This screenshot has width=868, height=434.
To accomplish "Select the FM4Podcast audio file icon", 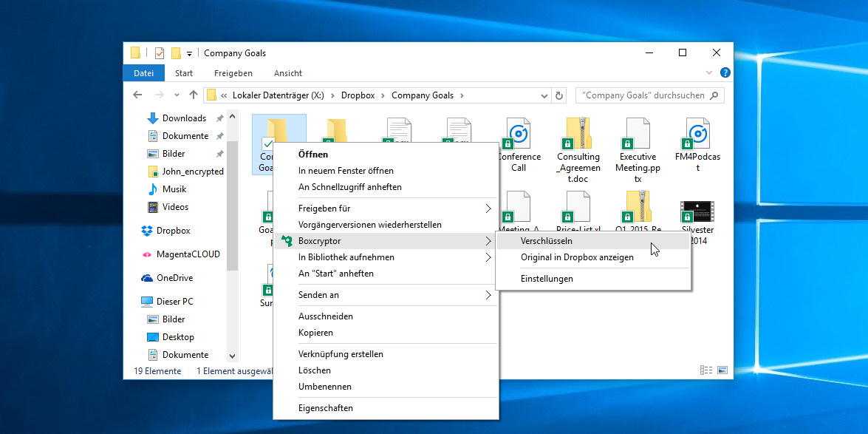I will pyautogui.click(x=697, y=134).
